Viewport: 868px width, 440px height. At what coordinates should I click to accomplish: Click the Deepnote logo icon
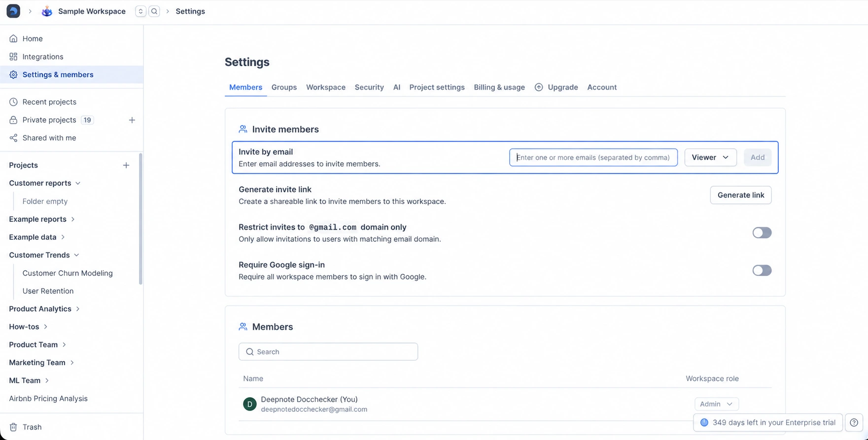13,11
